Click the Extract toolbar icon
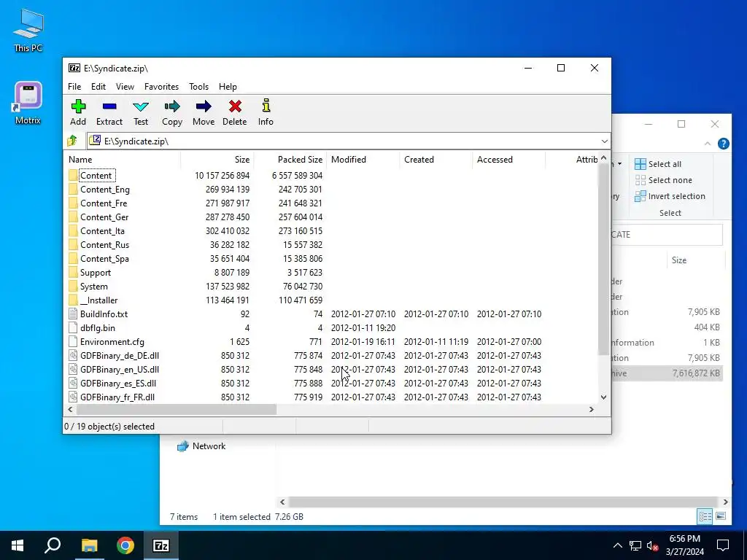The height and width of the screenshot is (560, 747). click(109, 106)
